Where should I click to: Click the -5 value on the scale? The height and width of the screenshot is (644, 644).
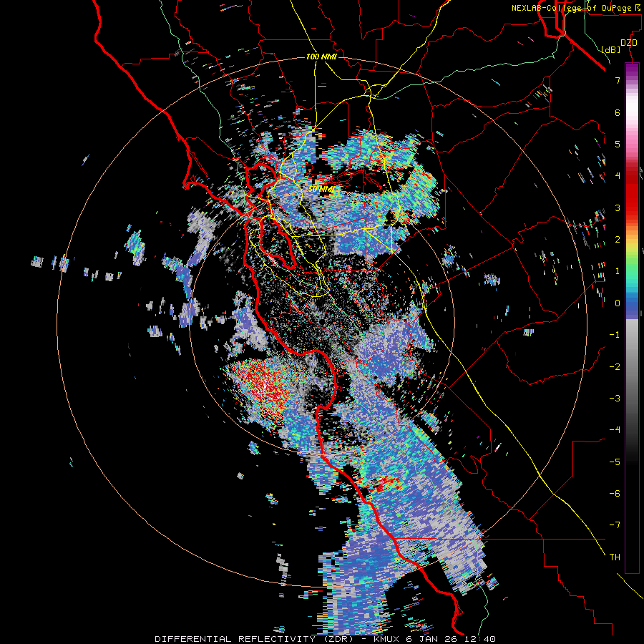pos(615,462)
